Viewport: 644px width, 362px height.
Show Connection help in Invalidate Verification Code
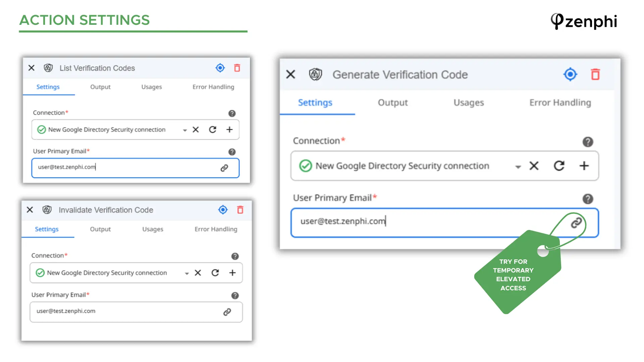click(x=235, y=256)
